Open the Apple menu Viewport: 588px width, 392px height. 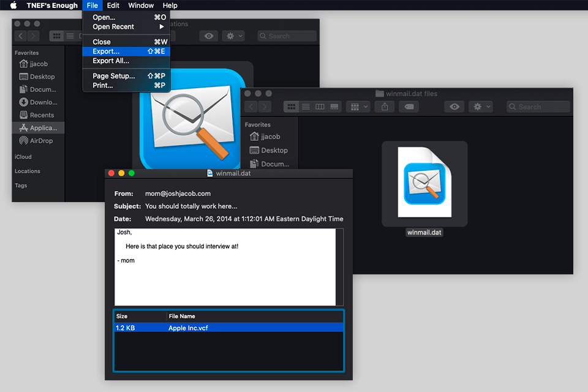[x=13, y=6]
